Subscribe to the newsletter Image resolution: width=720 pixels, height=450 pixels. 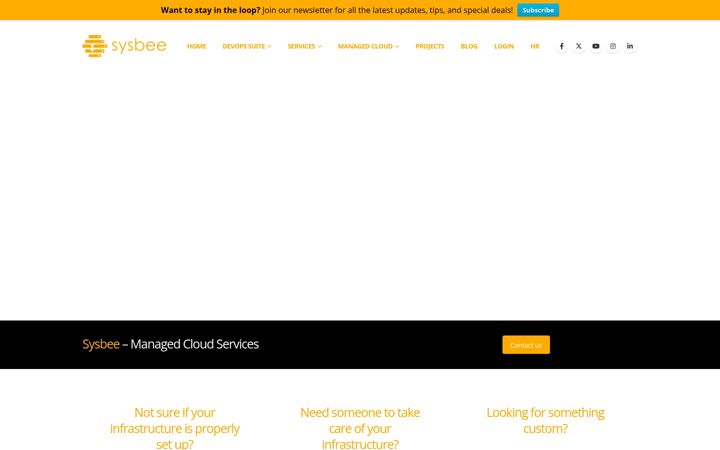538,10
